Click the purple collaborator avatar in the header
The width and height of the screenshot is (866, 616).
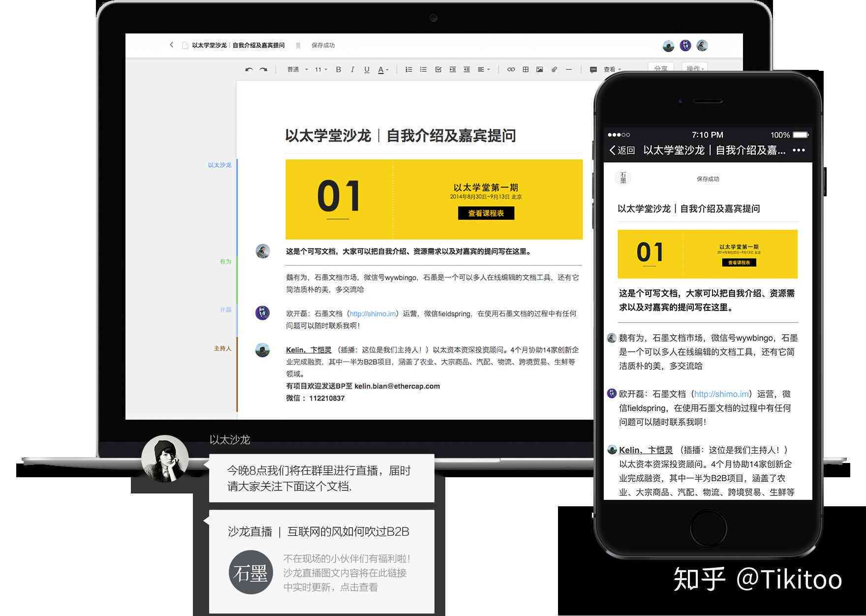coord(685,46)
